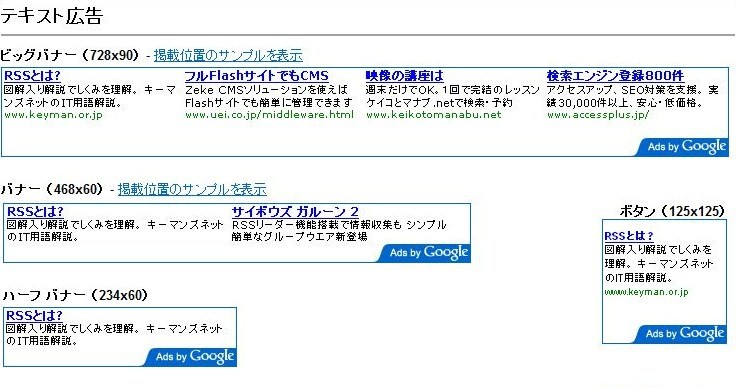The width and height of the screenshot is (736, 388).
Task: Click www.keyman.or.jp URL in big banner
Action: click(53, 115)
